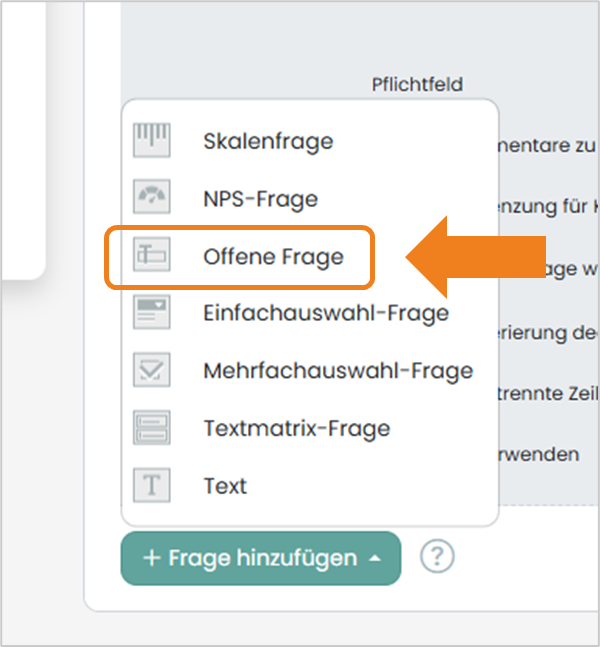Select the Offene Frage option
The width and height of the screenshot is (600, 647).
pyautogui.click(x=274, y=257)
